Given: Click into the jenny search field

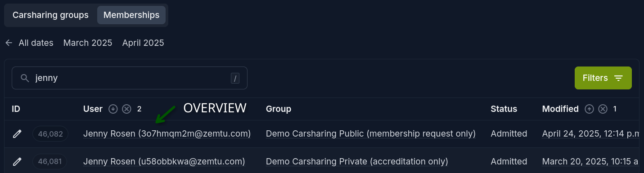Looking at the screenshot, I should pyautogui.click(x=130, y=78).
